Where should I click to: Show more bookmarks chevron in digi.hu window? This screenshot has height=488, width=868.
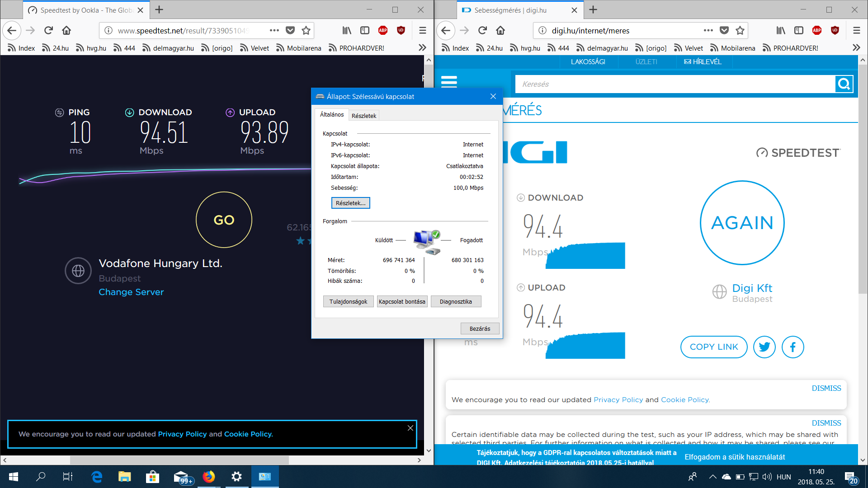coord(856,47)
